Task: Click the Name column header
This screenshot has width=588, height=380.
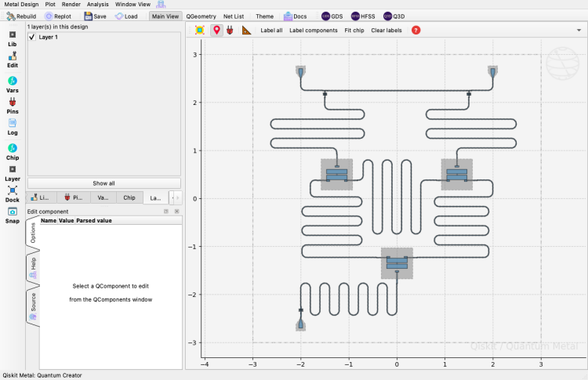Action: (49, 220)
